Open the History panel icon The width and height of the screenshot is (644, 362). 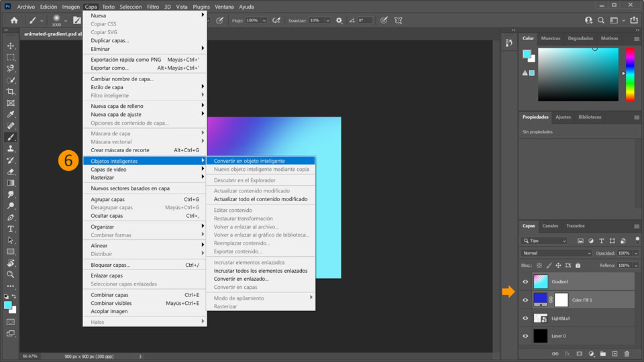click(508, 42)
